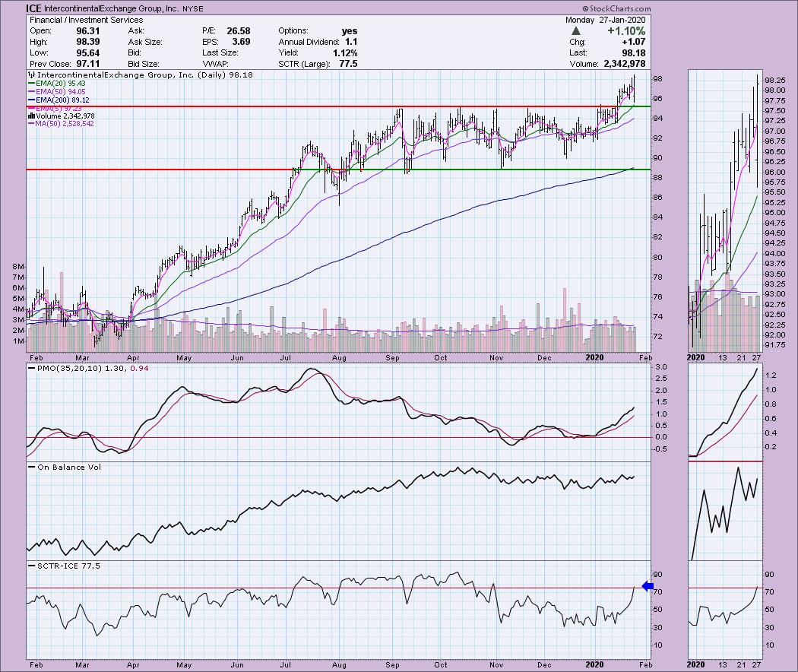Select the High value 98.39

point(88,43)
